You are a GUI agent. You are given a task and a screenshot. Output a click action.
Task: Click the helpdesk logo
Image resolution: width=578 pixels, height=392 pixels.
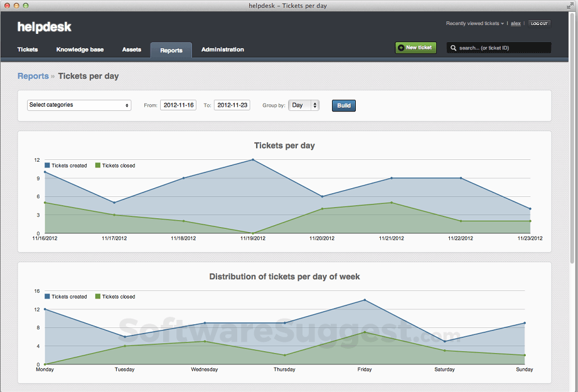(44, 27)
